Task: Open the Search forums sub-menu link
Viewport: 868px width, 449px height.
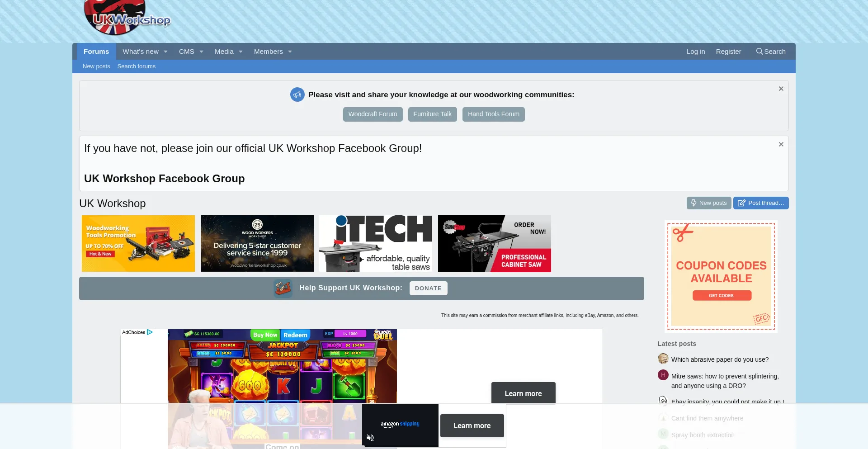Action: [x=136, y=66]
